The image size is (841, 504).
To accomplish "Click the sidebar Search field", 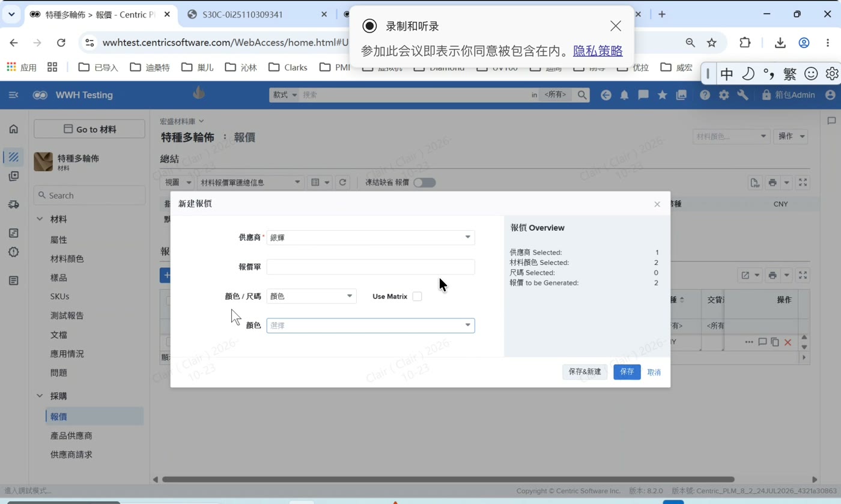I will tap(90, 195).
